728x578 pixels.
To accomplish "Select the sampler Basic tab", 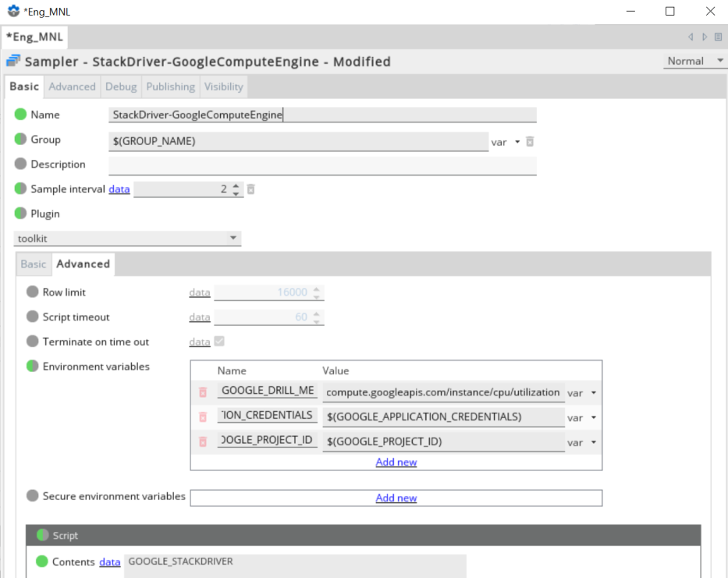I will pos(24,87).
